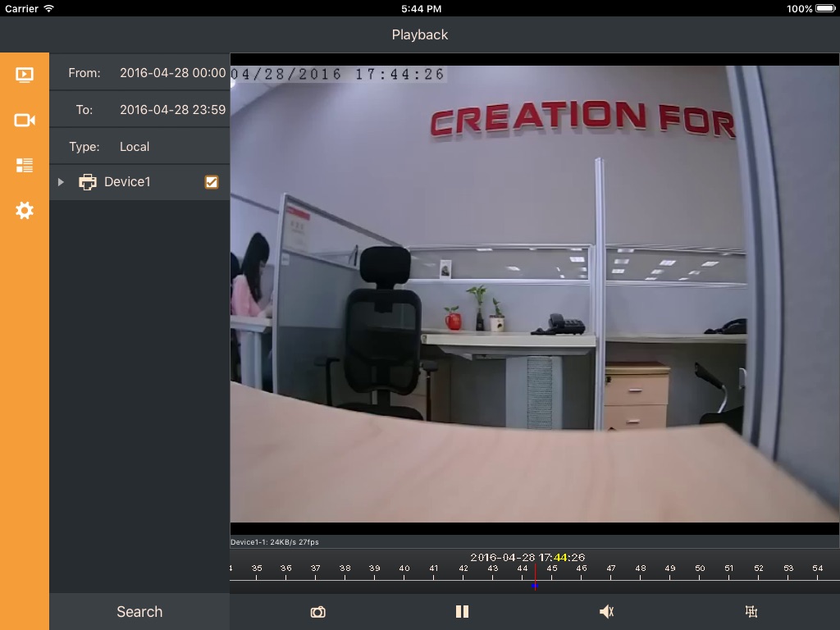Toggle the muted speaker icon
The width and height of the screenshot is (840, 630).
[x=606, y=612]
